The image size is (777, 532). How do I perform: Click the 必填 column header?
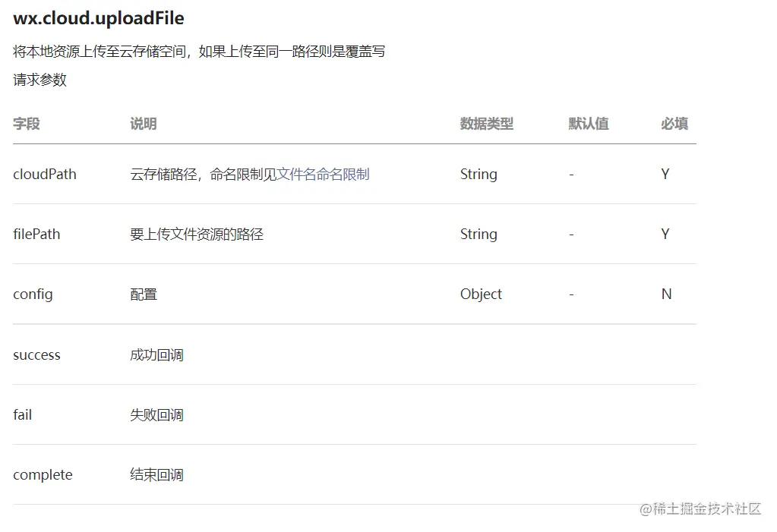674,124
